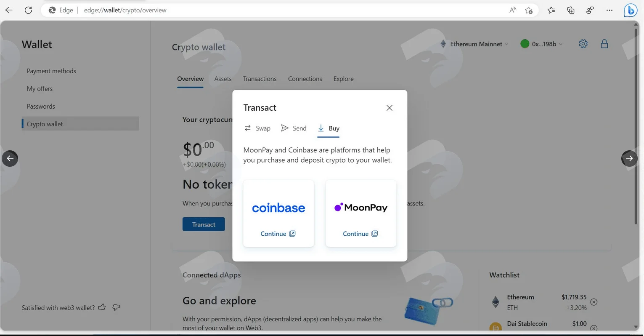Open Payment methods in sidebar

tap(51, 71)
